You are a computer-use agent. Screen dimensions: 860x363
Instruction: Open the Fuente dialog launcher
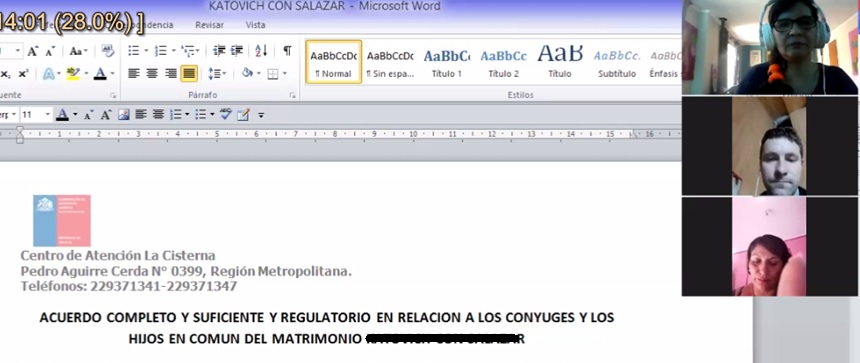pos(112,95)
